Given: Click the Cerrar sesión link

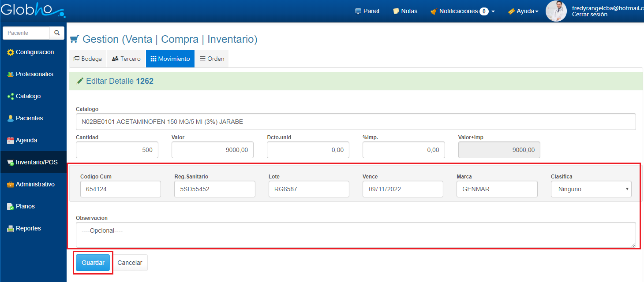Looking at the screenshot, I should click(x=589, y=15).
